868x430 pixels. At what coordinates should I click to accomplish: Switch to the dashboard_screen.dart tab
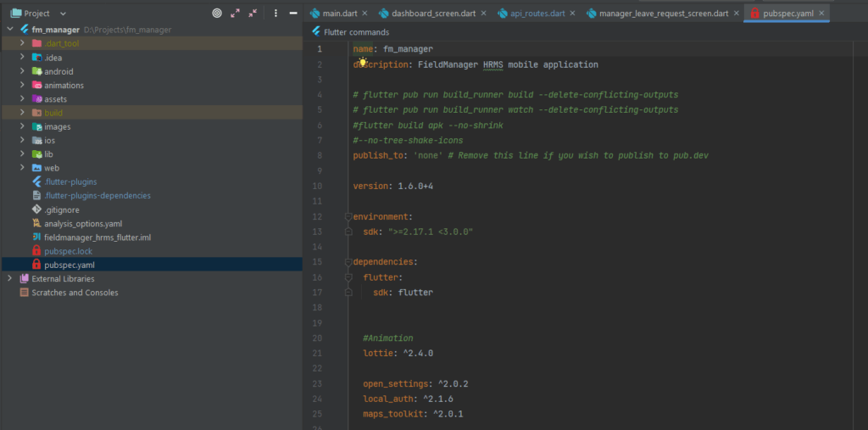point(435,13)
